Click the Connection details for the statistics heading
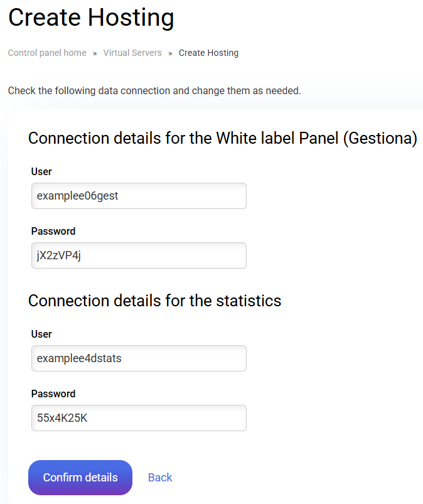Image resolution: width=423 pixels, height=504 pixels. click(154, 301)
